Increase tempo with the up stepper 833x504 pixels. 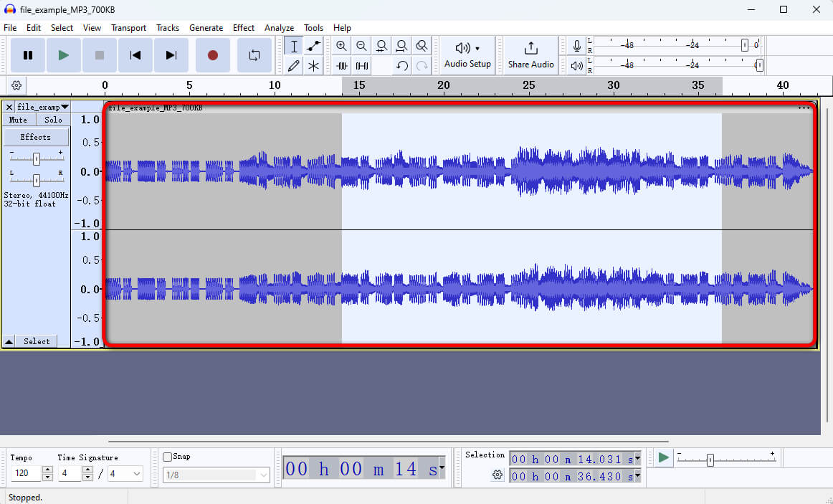click(47, 470)
